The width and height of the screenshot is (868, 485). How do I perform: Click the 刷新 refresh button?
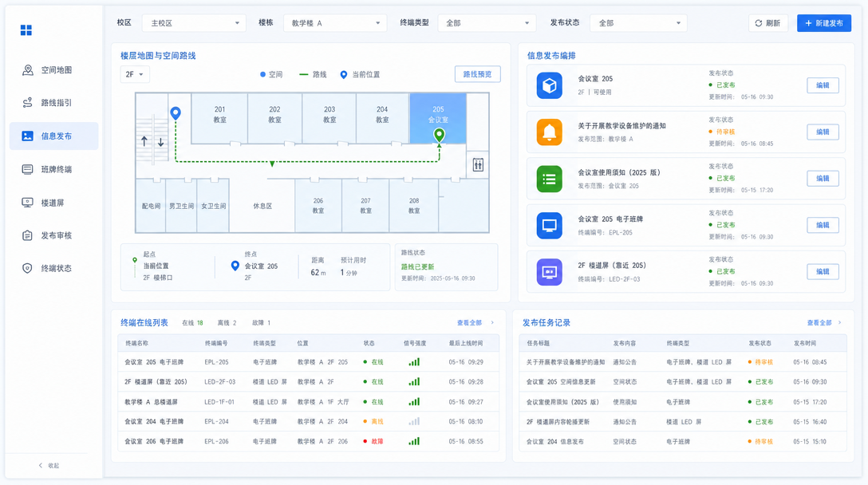point(767,23)
